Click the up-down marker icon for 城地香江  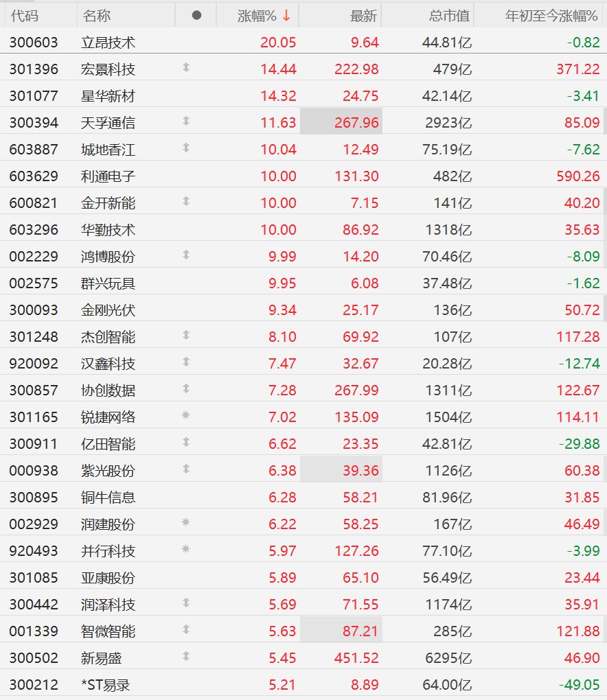(x=186, y=148)
